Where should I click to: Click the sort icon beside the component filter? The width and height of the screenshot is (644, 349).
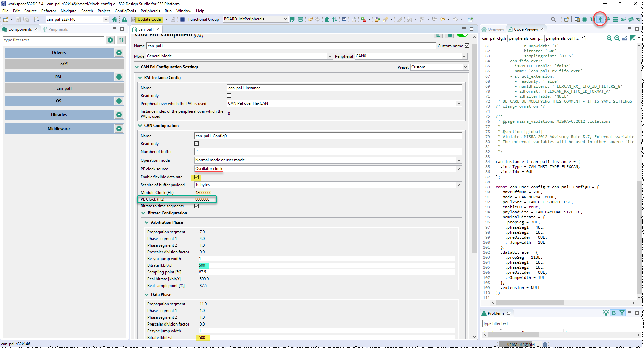click(121, 40)
